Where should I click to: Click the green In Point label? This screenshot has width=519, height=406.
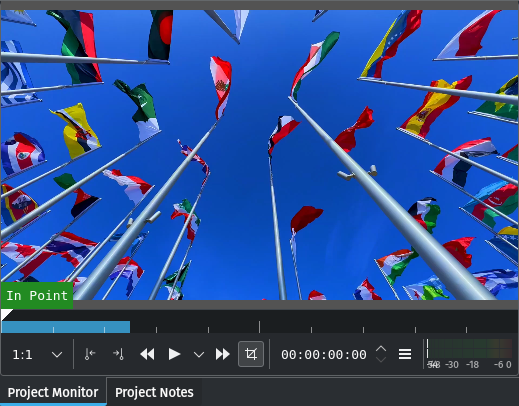37,296
